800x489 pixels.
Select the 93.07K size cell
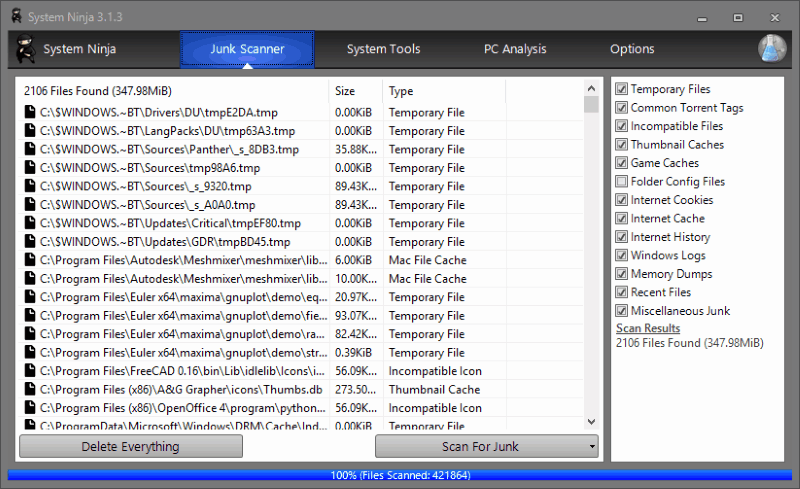click(356, 315)
